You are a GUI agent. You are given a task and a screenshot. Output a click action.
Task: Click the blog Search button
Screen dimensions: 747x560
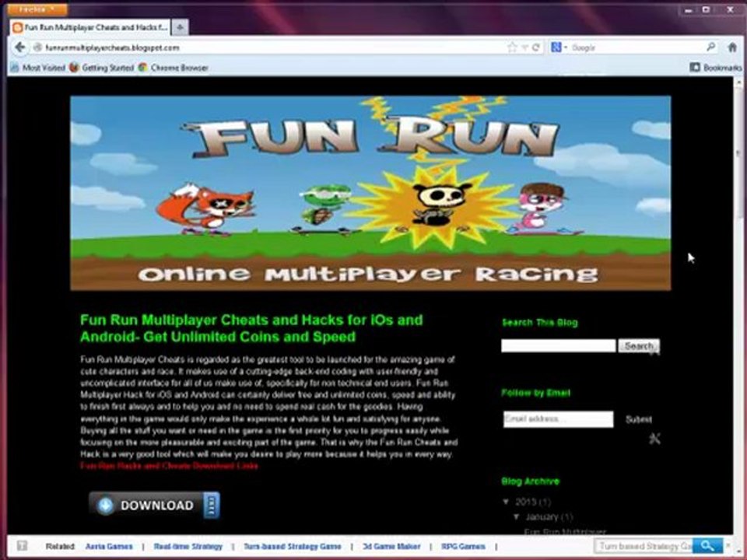tap(638, 345)
